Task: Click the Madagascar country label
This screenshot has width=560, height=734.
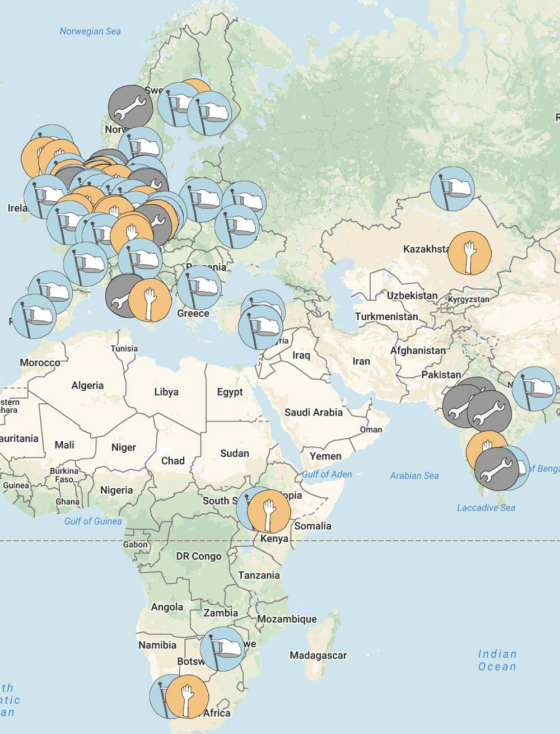Action: click(318, 655)
